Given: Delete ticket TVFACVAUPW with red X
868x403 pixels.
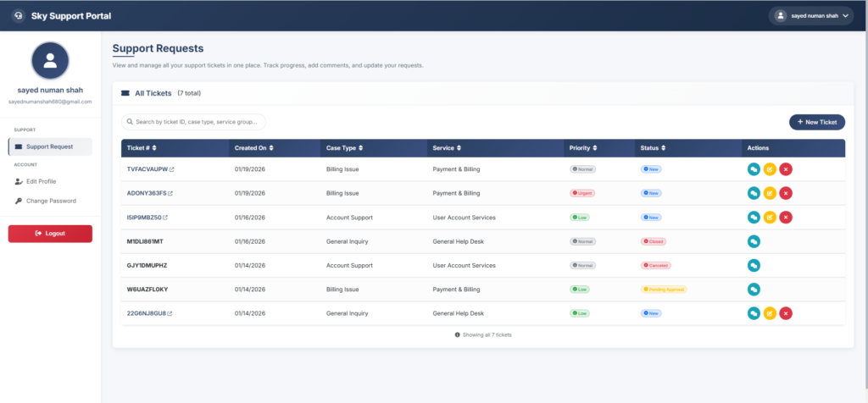Looking at the screenshot, I should (786, 169).
